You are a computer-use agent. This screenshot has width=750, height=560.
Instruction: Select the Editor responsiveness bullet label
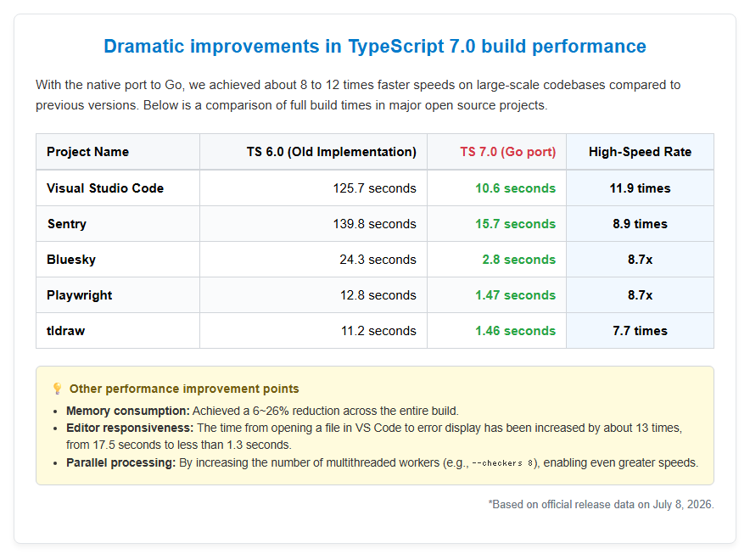[130, 428]
